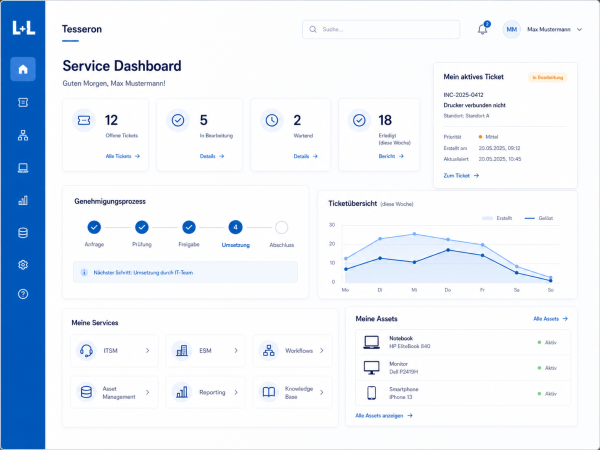
Task: Click the Smartphone icon in Meine Assets
Action: [372, 393]
